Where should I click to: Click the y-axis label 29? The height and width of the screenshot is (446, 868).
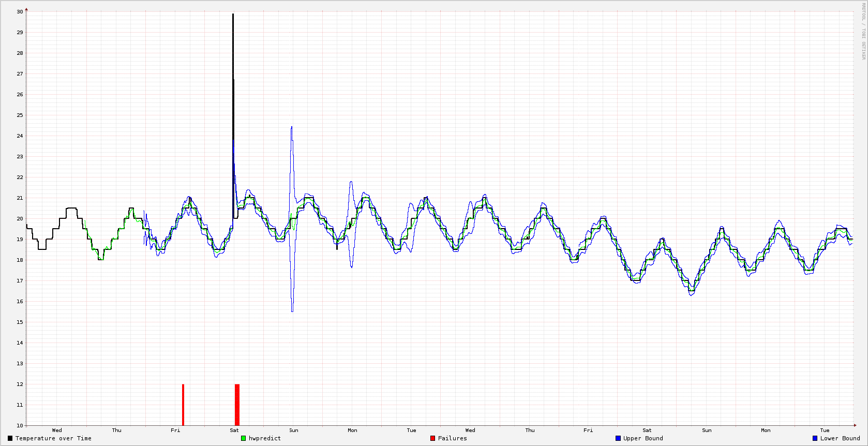click(20, 32)
